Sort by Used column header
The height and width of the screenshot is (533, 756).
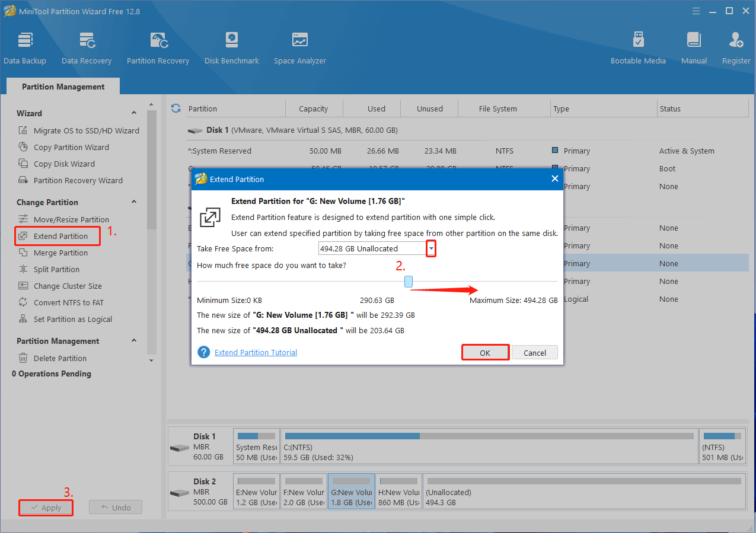(x=376, y=108)
